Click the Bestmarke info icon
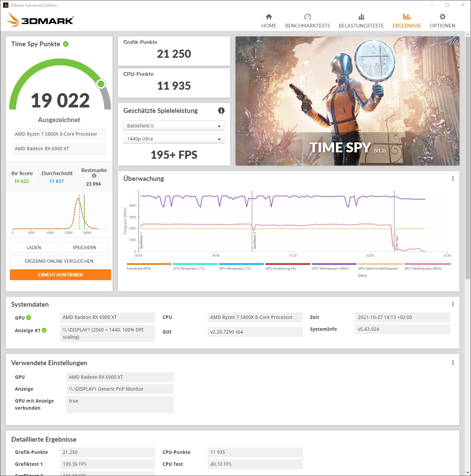This screenshot has width=471, height=476. [x=94, y=176]
